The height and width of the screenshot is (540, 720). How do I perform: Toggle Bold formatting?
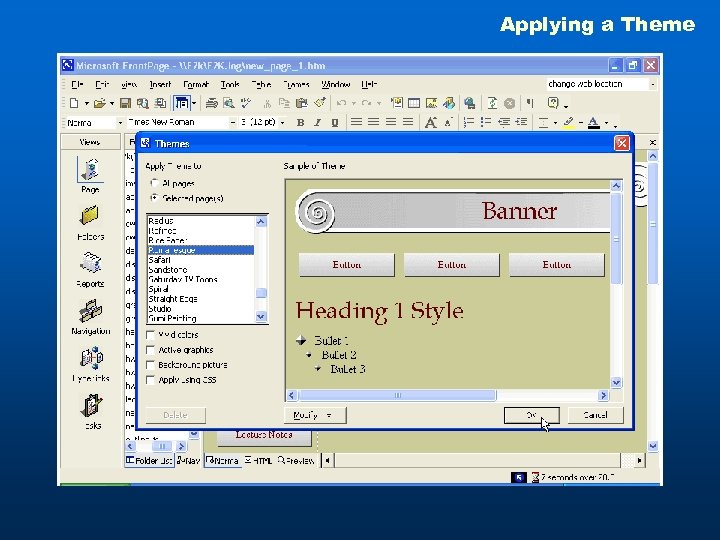[x=300, y=123]
